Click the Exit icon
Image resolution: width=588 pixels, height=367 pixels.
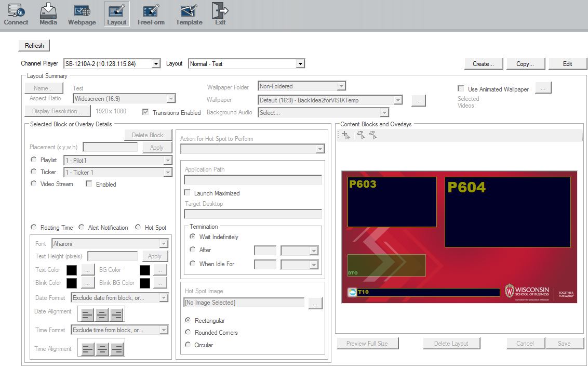point(220,14)
